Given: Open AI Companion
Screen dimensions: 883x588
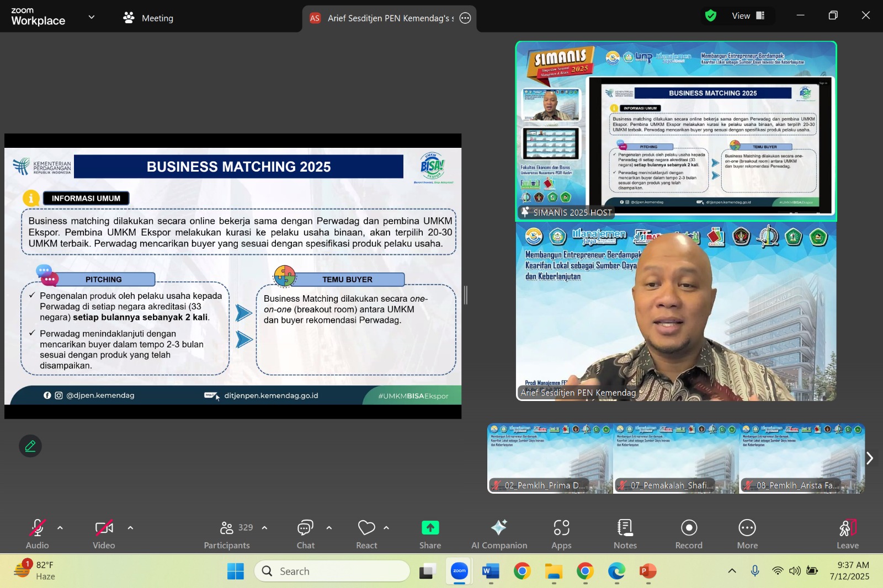Looking at the screenshot, I should click(x=499, y=534).
